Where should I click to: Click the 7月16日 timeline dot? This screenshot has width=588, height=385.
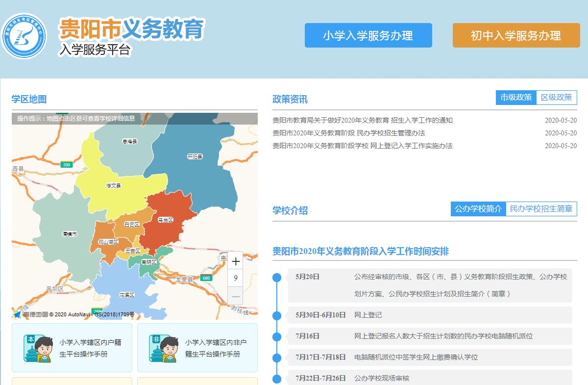[277, 336]
